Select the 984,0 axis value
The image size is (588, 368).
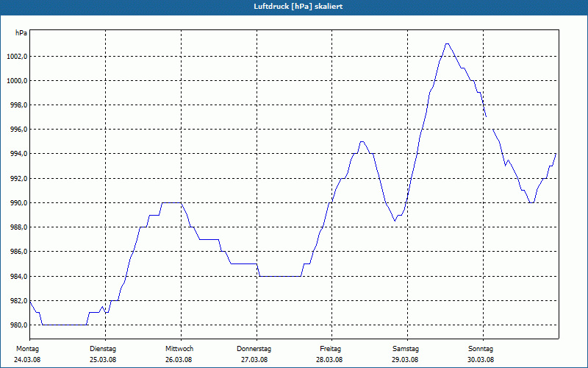coord(18,277)
